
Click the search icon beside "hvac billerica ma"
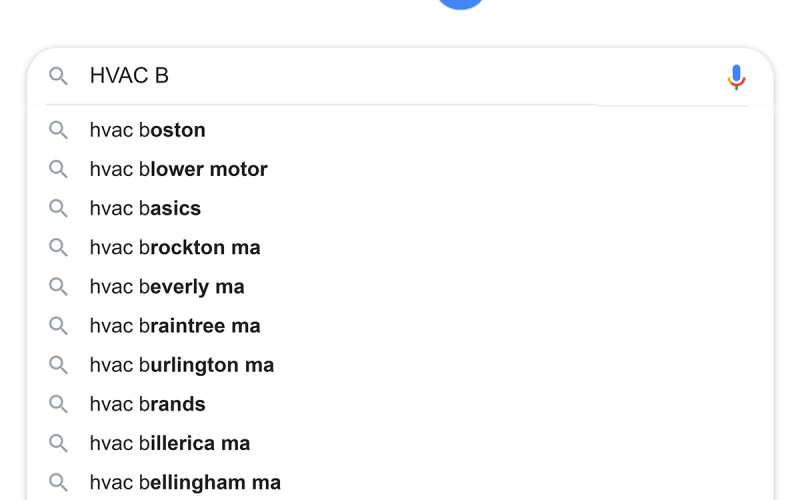pos(59,443)
